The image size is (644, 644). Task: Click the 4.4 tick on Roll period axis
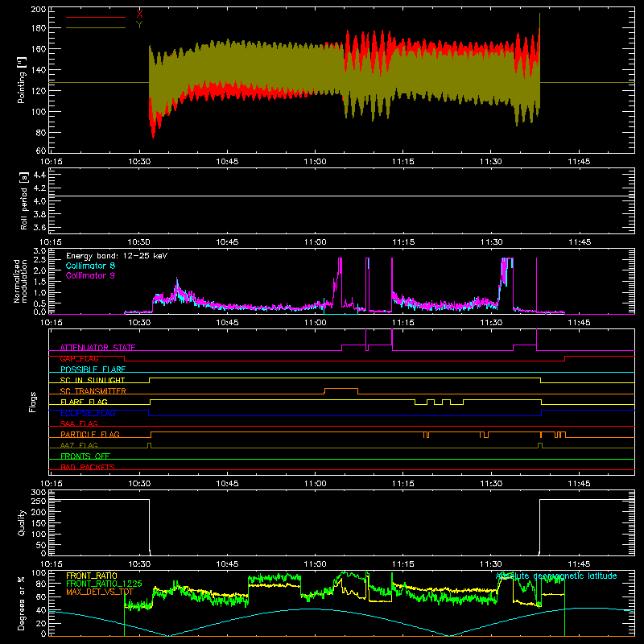click(39, 175)
